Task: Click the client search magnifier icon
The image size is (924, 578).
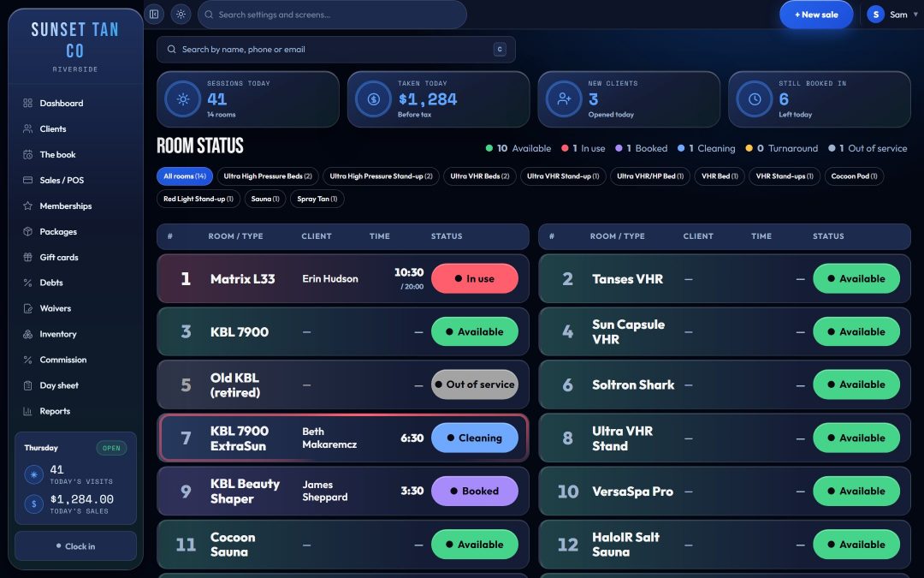Action: (171, 50)
